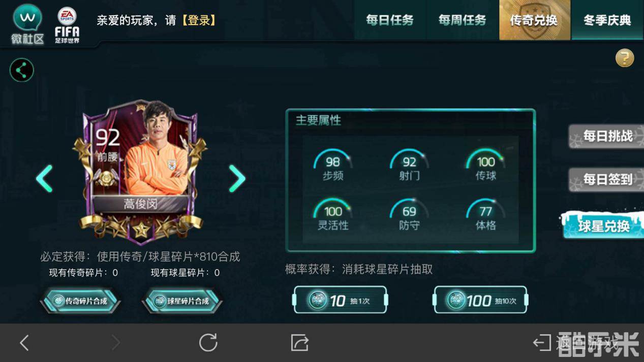Switch to 每日任务 tab
The height and width of the screenshot is (362, 644).
(x=390, y=20)
